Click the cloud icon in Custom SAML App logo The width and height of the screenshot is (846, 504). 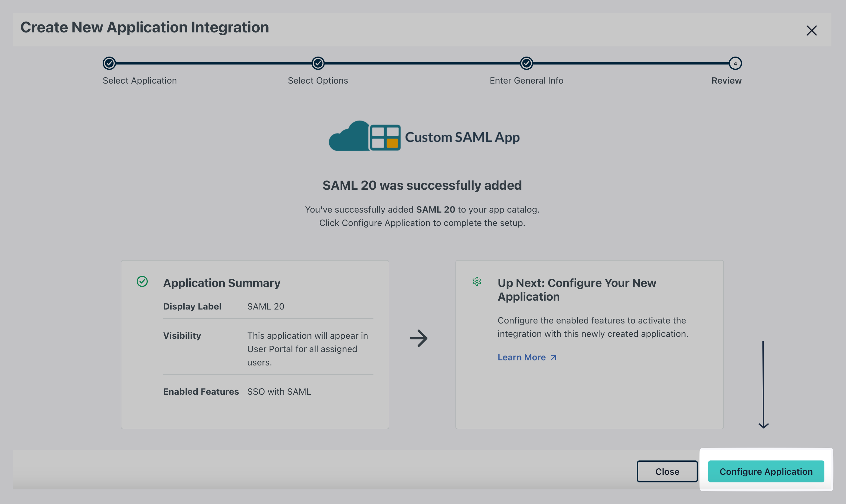(351, 136)
